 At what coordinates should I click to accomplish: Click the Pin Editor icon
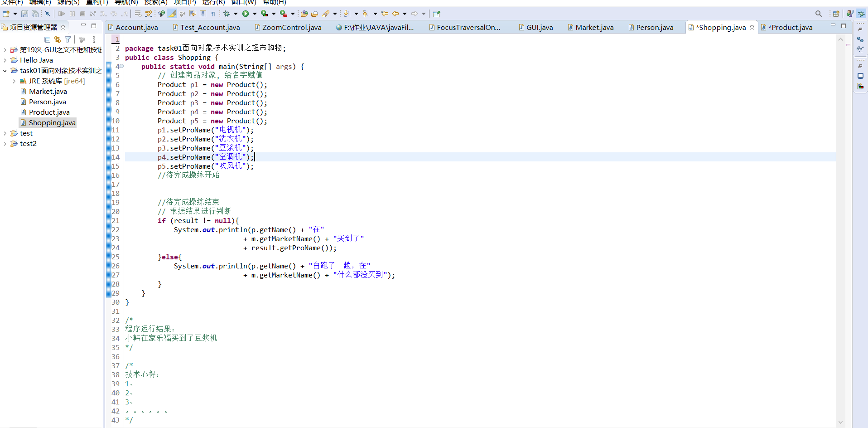click(x=437, y=14)
